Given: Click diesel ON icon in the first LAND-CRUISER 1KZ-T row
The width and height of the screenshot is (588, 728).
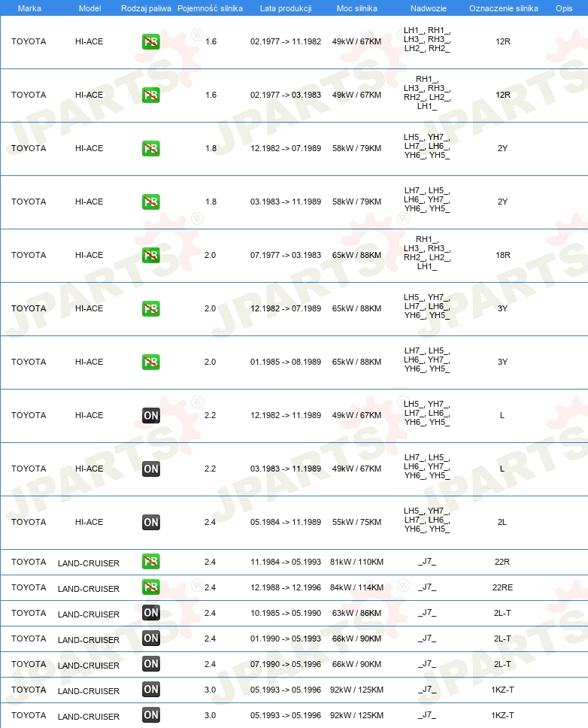Looking at the screenshot, I should (151, 690).
